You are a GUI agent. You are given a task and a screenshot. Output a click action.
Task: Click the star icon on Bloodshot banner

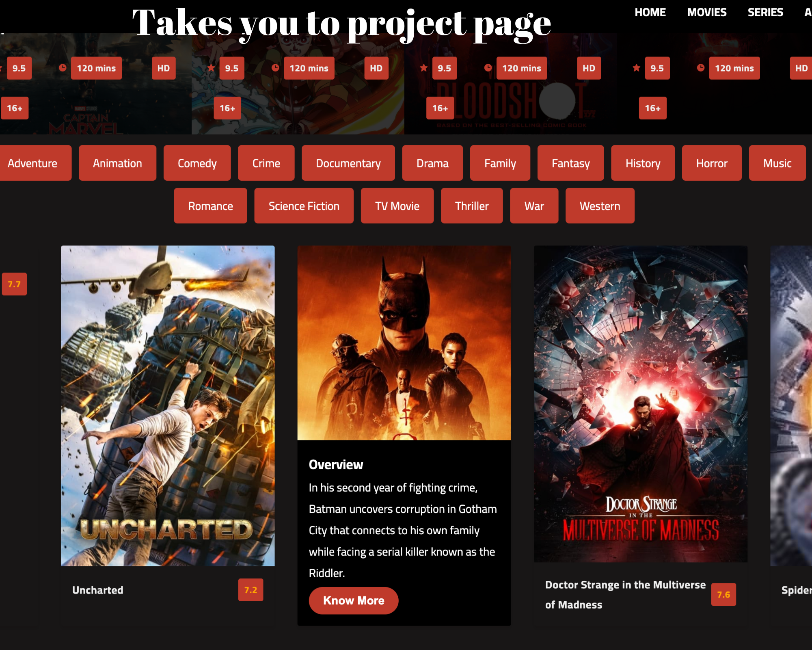pos(424,67)
